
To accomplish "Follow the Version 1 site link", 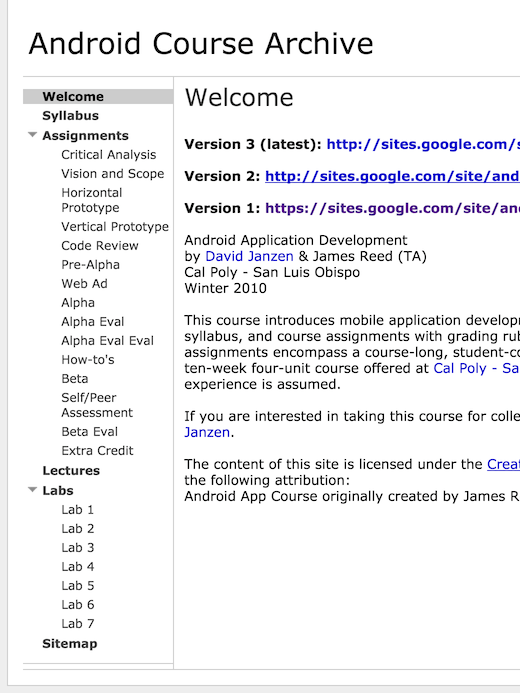I will [x=392, y=208].
